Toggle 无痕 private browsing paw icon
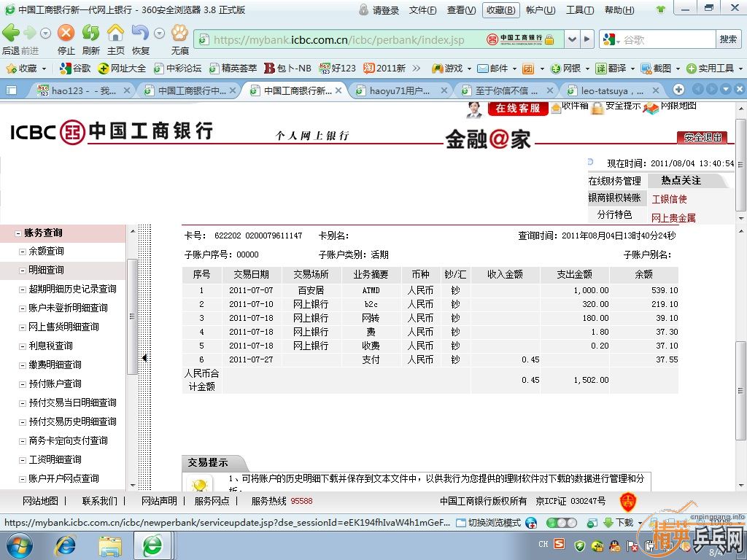 coord(179,33)
